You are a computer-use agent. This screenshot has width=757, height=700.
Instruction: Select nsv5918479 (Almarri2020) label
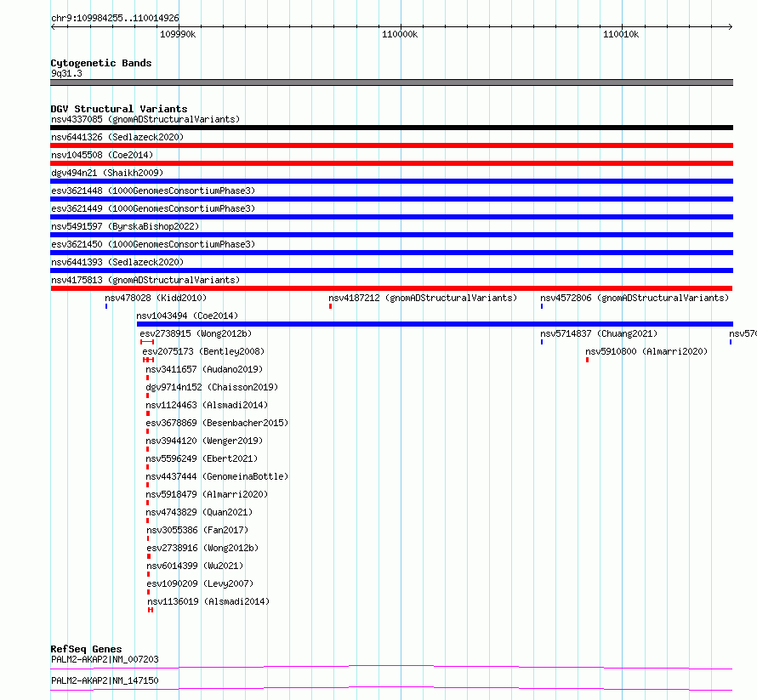click(x=207, y=494)
